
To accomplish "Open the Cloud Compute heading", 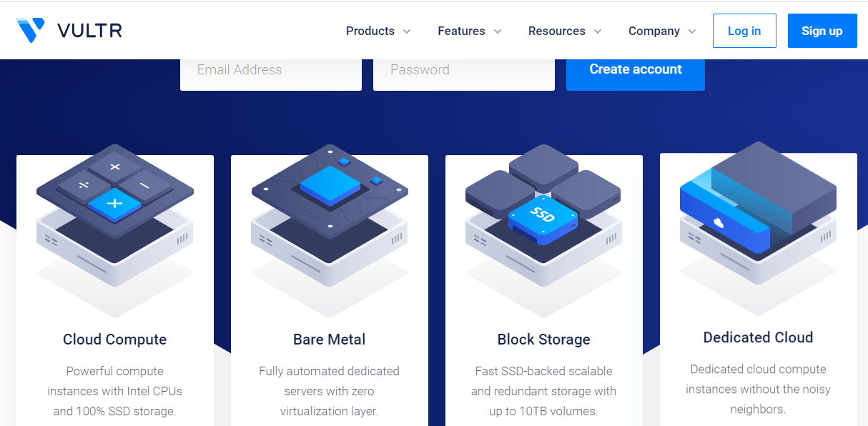I will [115, 340].
